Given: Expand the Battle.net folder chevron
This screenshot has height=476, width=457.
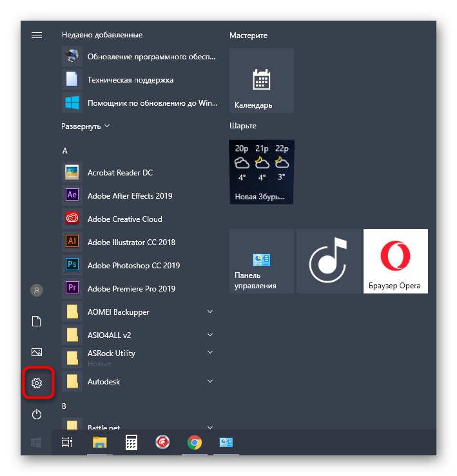Looking at the screenshot, I should click(x=210, y=428).
